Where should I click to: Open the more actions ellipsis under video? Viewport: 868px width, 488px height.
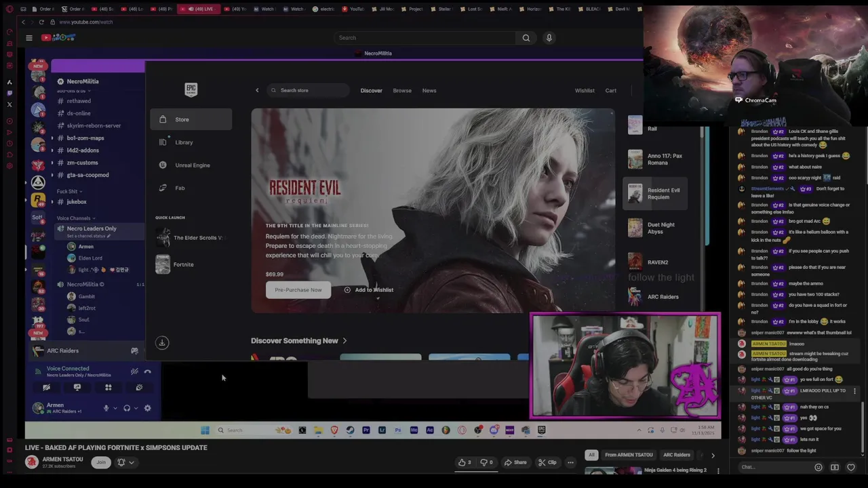pos(570,462)
